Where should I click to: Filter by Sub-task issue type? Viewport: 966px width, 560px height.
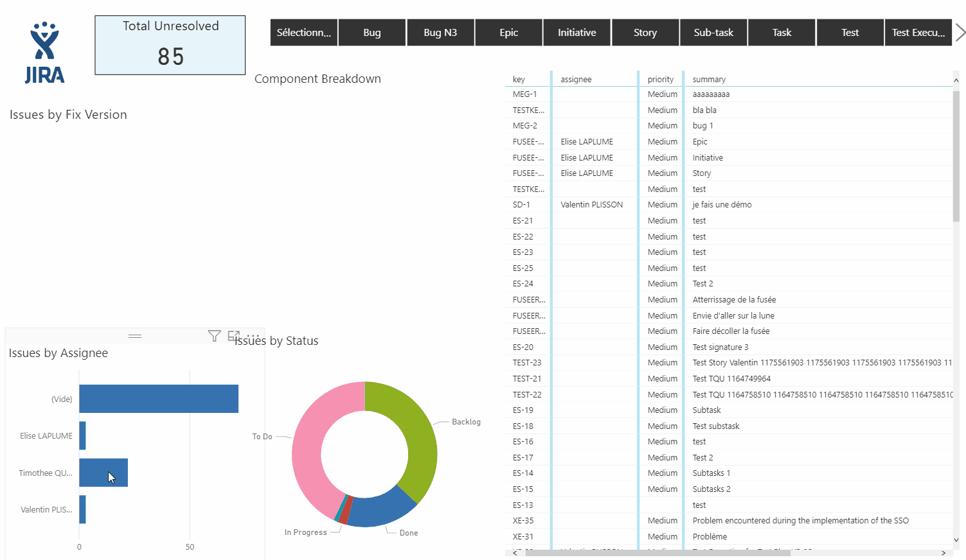point(713,33)
